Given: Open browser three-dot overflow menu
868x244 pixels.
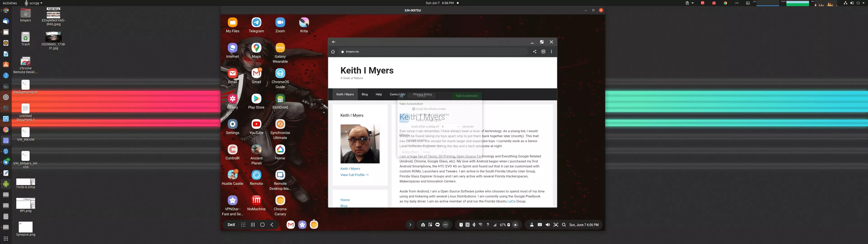Looking at the screenshot, I should coord(551,52).
